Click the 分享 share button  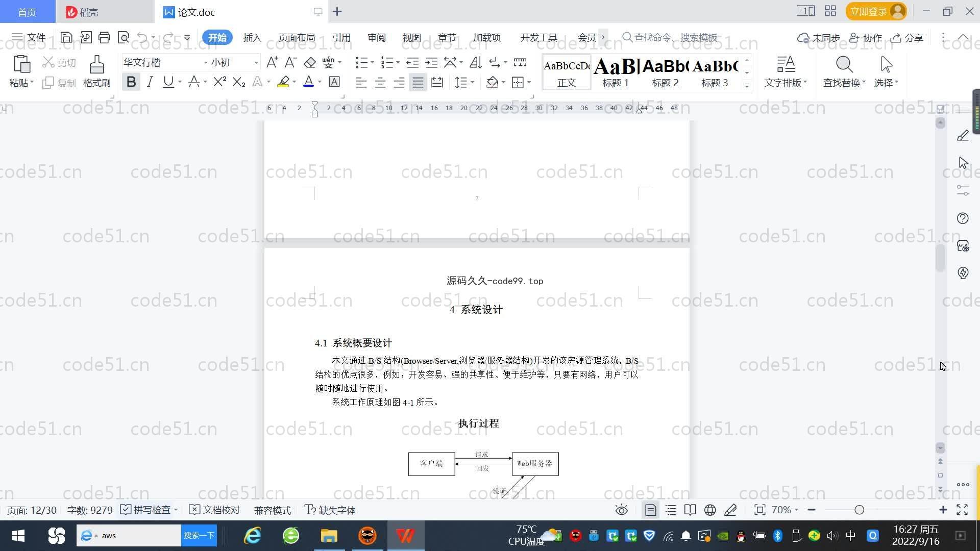(x=907, y=38)
